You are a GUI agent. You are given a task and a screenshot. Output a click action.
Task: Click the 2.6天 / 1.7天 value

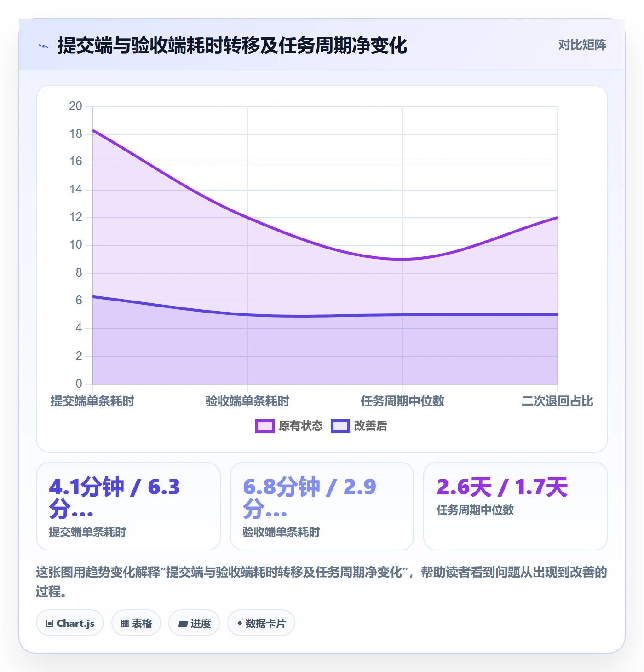point(502,487)
